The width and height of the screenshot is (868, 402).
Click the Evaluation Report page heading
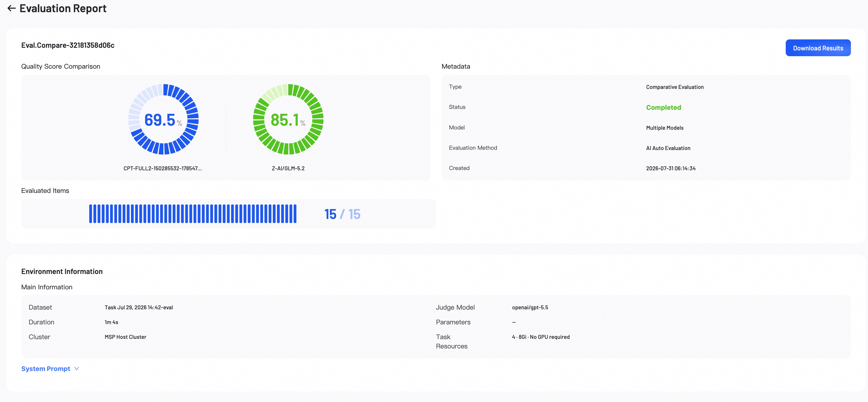point(63,8)
